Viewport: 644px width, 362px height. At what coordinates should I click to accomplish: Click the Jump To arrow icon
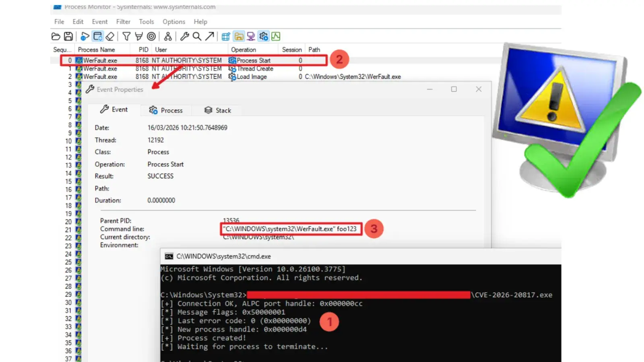point(209,37)
